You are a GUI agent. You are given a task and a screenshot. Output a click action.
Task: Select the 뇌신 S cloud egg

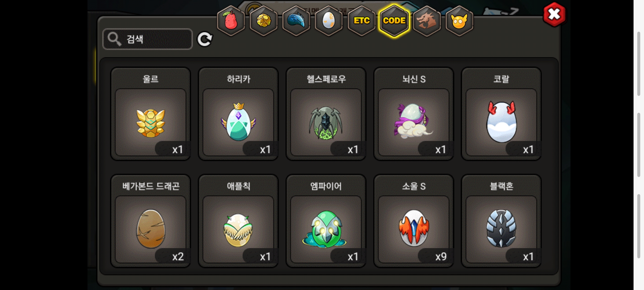[414, 114]
